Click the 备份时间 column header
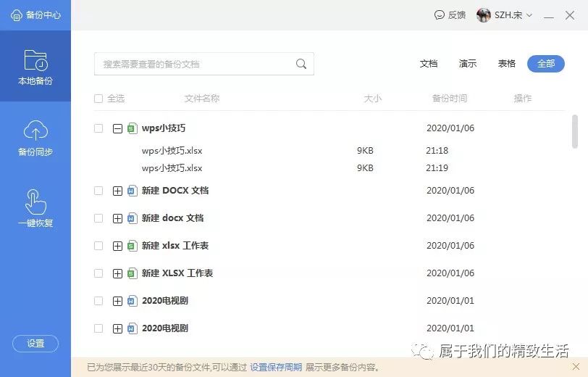The width and height of the screenshot is (588, 377). click(449, 99)
